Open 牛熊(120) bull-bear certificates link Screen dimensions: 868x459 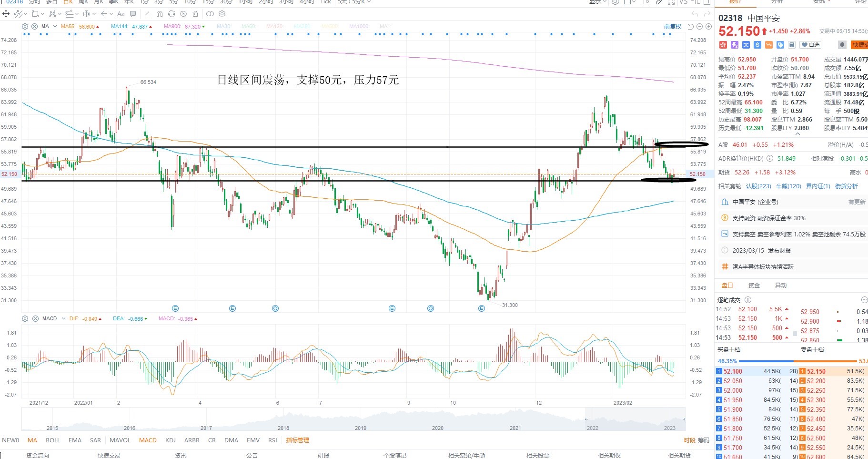pyautogui.click(x=788, y=186)
